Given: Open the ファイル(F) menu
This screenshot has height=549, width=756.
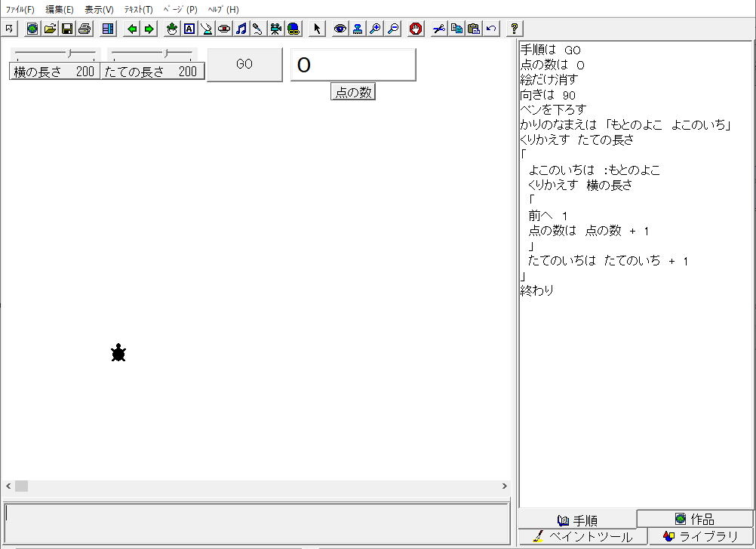Looking at the screenshot, I should coord(20,10).
